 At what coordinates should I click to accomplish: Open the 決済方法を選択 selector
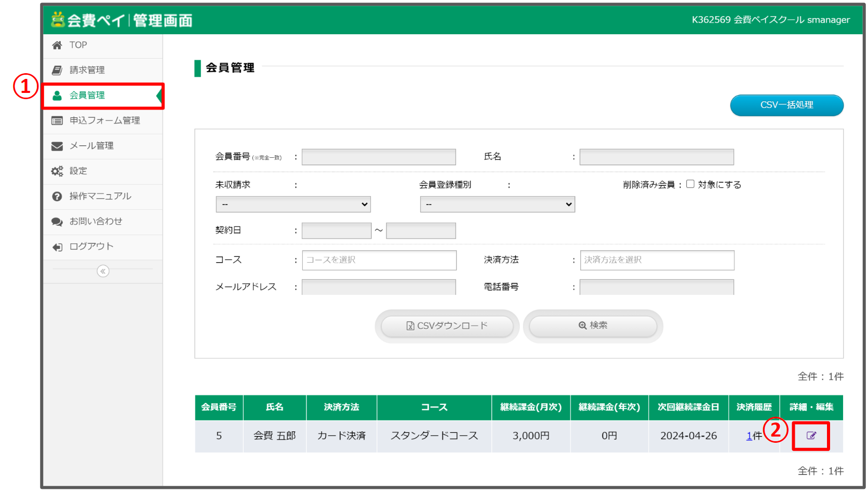click(x=657, y=260)
